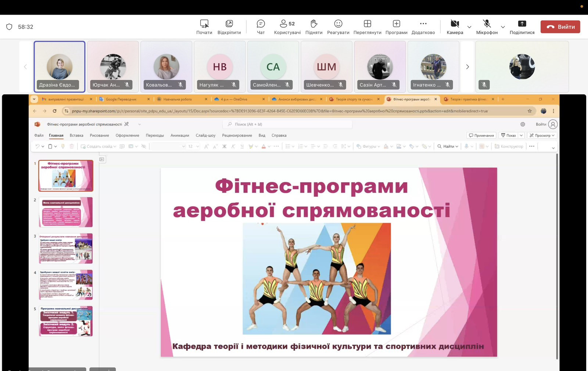The image size is (588, 371).
Task: Turn on the camera
Action: coord(455,27)
